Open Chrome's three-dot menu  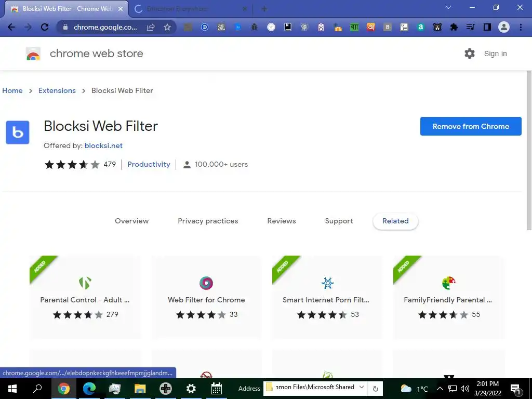coord(521,27)
